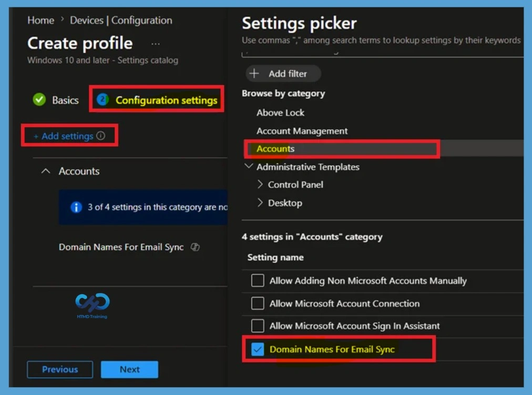The width and height of the screenshot is (532, 395).
Task: Click the Add filter button
Action: pos(283,74)
